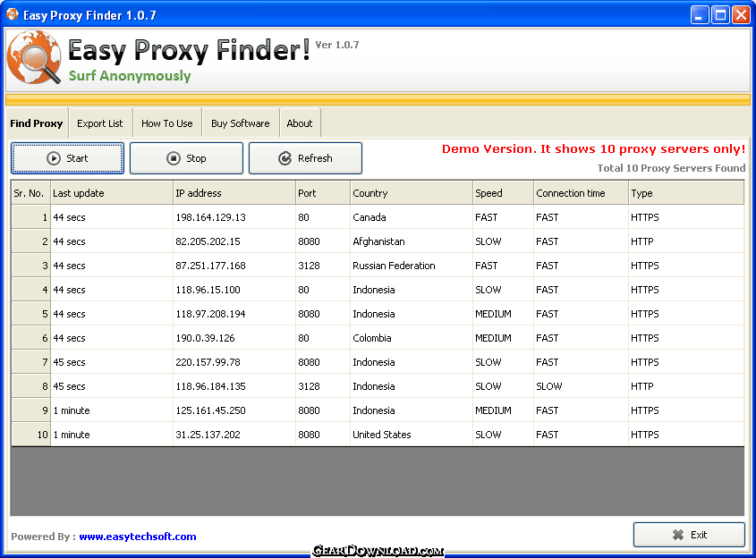Click the Demo Version red notice text
Image resolution: width=756 pixels, height=558 pixels.
pos(593,149)
